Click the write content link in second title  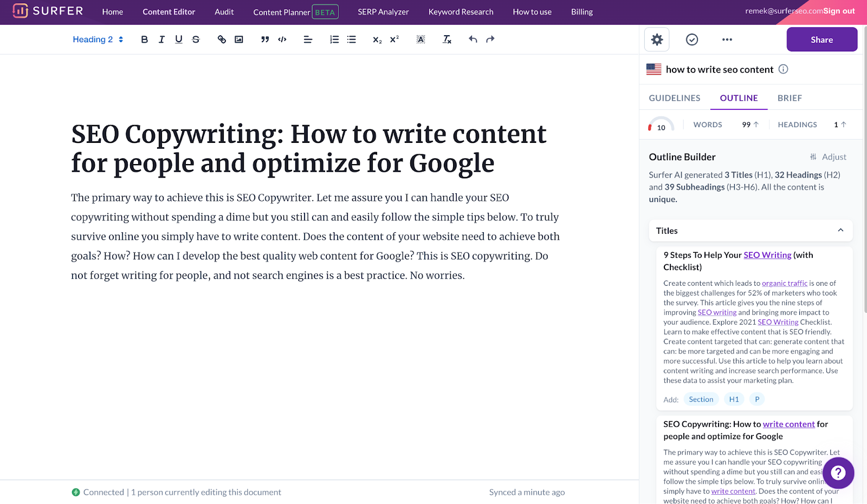point(789,424)
